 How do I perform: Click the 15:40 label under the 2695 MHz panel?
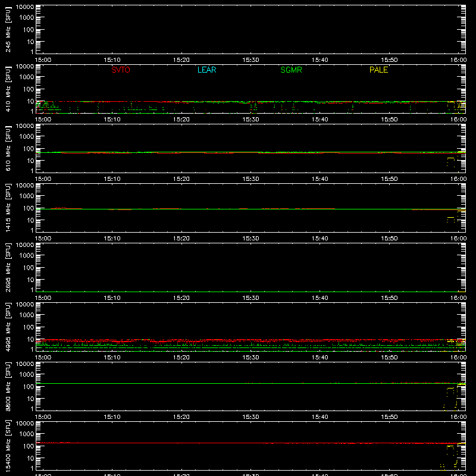tap(320, 298)
